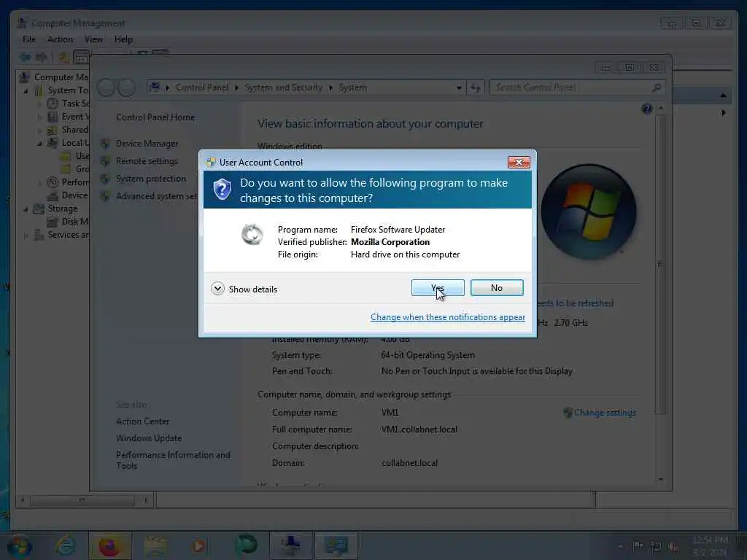Expand the Services and Applications tree node

[x=26, y=236]
